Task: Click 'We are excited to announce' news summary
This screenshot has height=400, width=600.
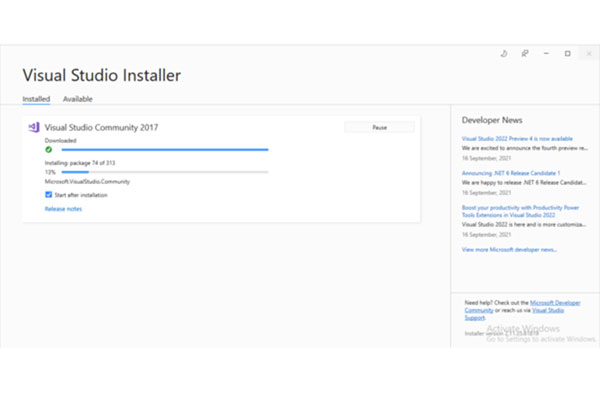Action: coord(524,148)
